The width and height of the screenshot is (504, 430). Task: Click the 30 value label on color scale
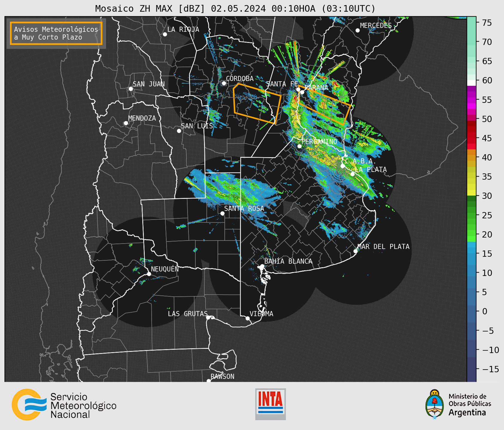point(487,196)
